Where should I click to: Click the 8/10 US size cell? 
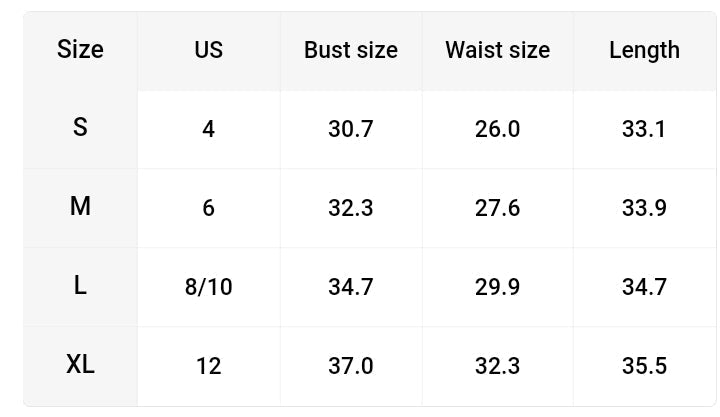click(x=208, y=287)
